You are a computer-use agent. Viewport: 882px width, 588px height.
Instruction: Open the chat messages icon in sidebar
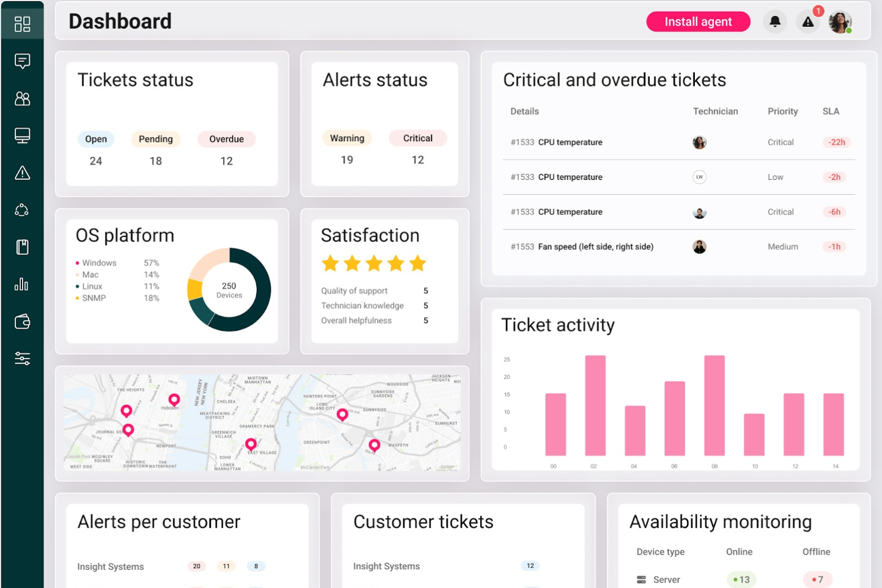tap(22, 61)
